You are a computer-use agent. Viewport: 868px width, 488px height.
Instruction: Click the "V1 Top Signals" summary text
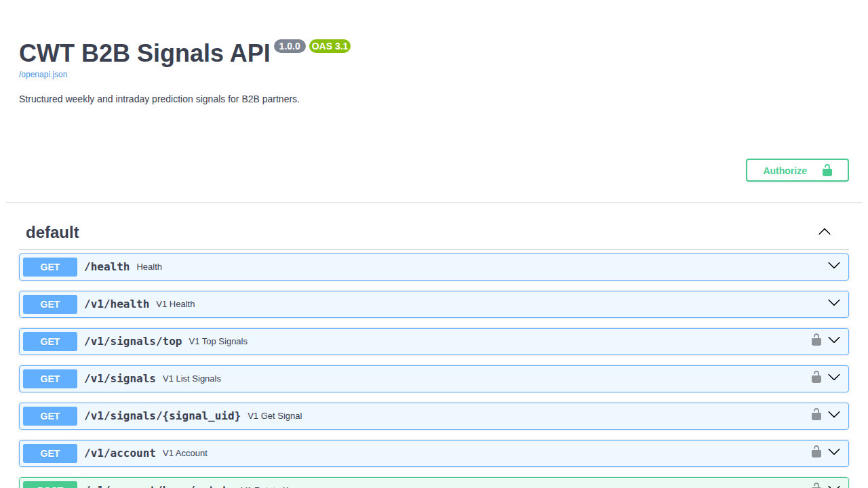pos(218,342)
